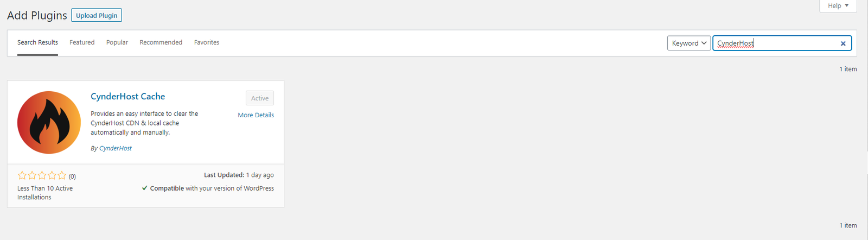Select the Recommended tab
868x240 pixels.
[x=161, y=42]
